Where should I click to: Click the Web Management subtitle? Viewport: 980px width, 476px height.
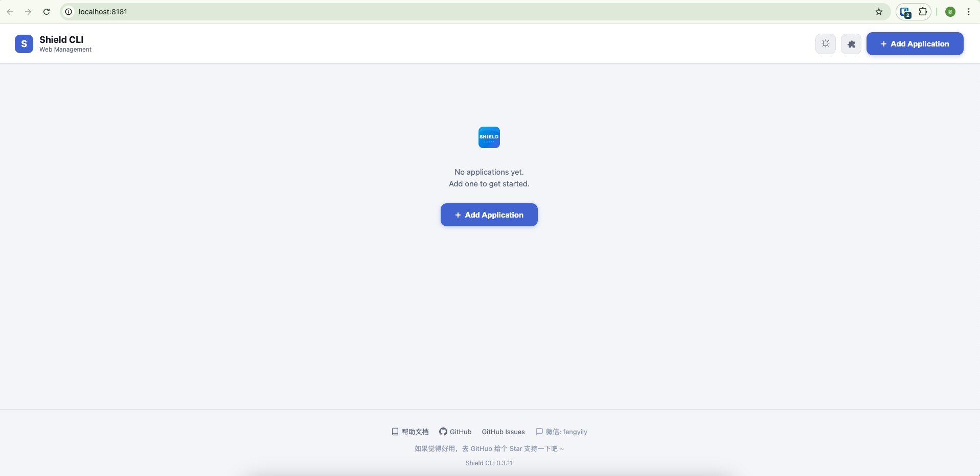(x=65, y=50)
